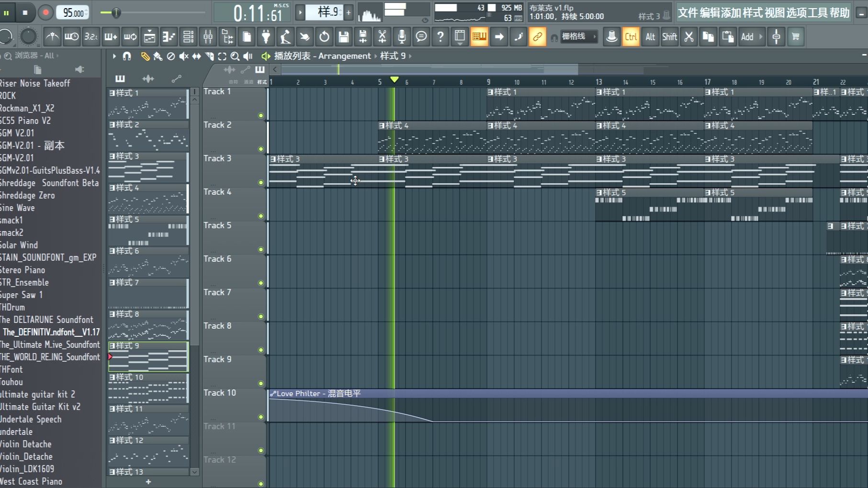The width and height of the screenshot is (868, 488).
Task: Export audio with render icon
Action: pyautogui.click(x=363, y=37)
